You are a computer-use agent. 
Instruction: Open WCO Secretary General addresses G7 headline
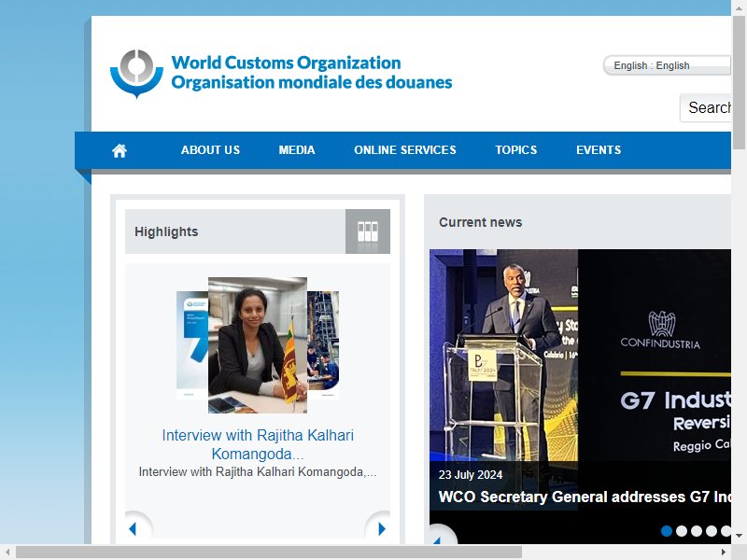(585, 497)
